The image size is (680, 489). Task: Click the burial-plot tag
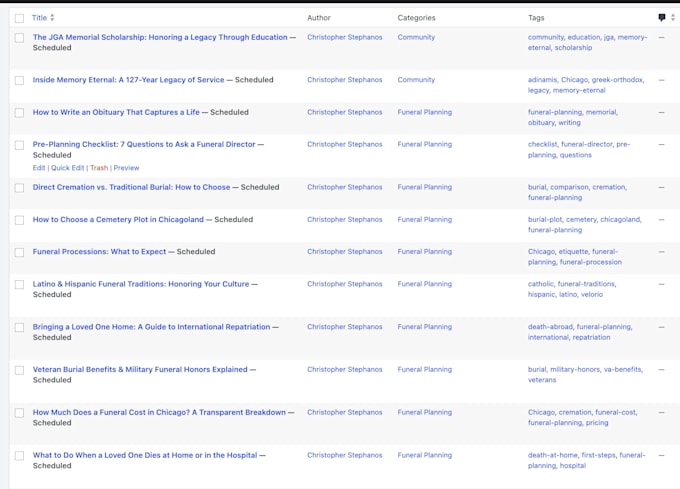click(545, 220)
